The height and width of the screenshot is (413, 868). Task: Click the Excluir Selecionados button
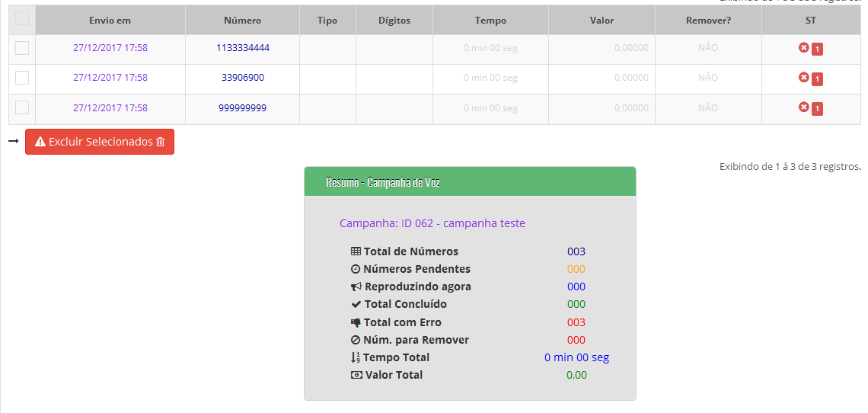click(100, 142)
